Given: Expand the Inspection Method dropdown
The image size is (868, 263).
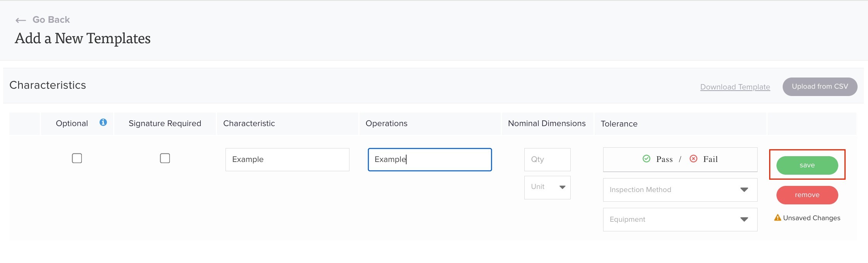Looking at the screenshot, I should coord(680,190).
